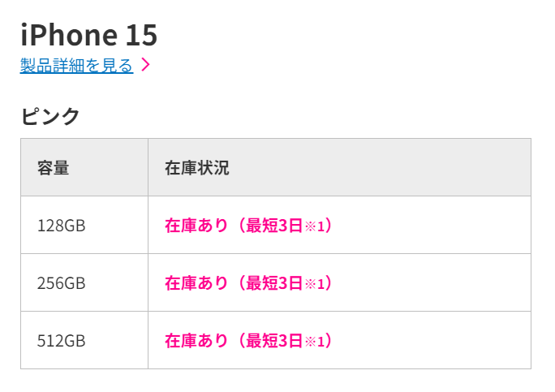
Task: Select the 512GB capacity cell
Action: pyautogui.click(x=84, y=341)
